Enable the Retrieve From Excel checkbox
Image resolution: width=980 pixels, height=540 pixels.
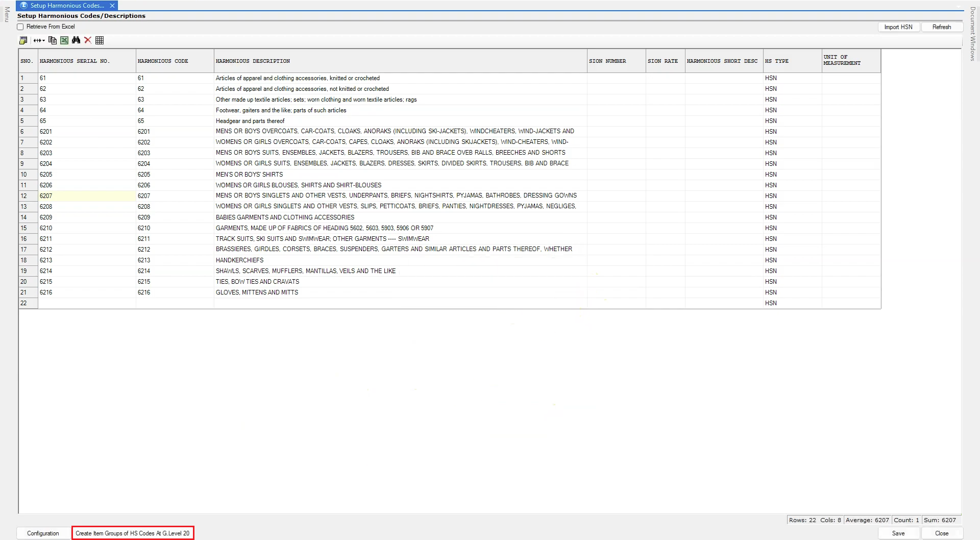point(21,27)
